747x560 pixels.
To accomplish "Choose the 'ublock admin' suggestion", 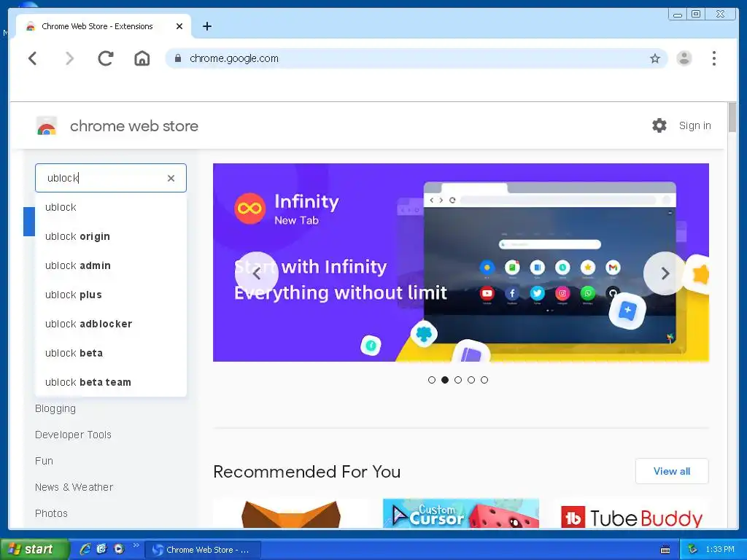I will pyautogui.click(x=111, y=265).
